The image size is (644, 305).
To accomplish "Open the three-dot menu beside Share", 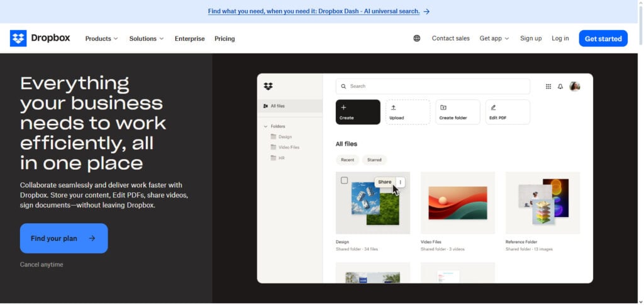I will [x=401, y=182].
